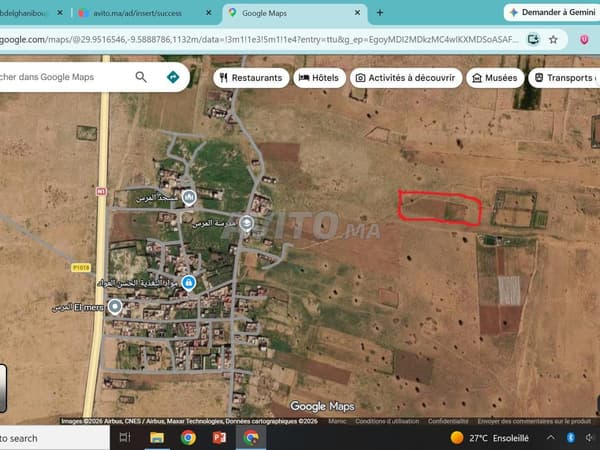Viewport: 600px width, 450px height.
Task: Click the install app icon in address bar
Action: pyautogui.click(x=533, y=39)
